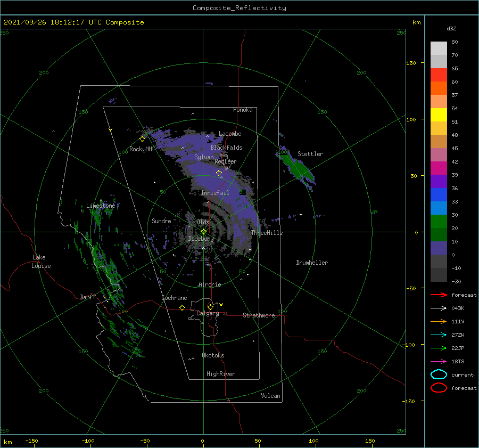
Task: Click the Okotoks label
Action: pyautogui.click(x=212, y=355)
